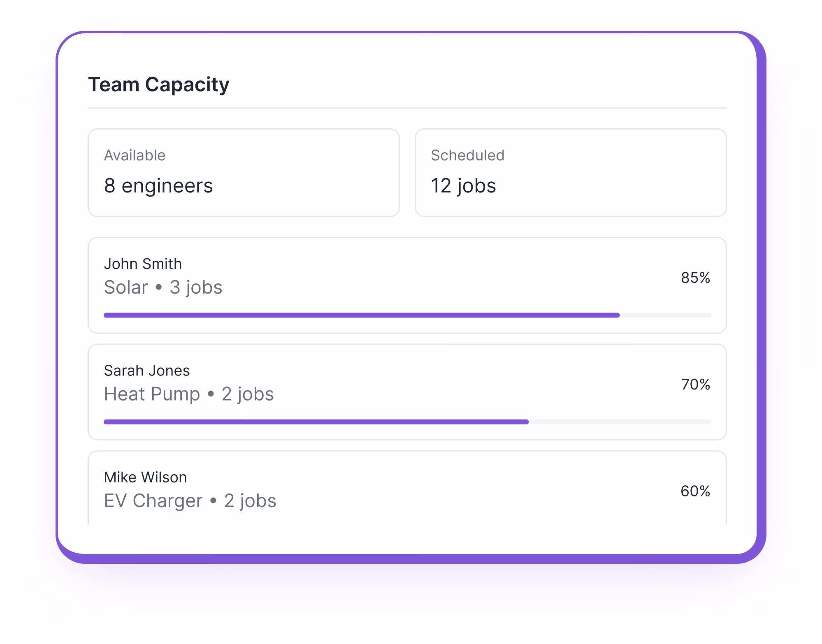
Task: Click the 8 engineers value
Action: pos(159,186)
